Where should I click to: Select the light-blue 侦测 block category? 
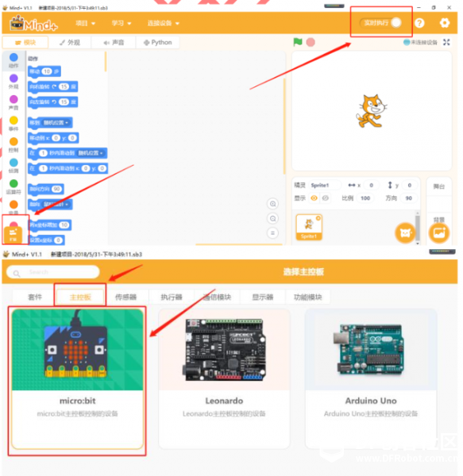tap(14, 166)
